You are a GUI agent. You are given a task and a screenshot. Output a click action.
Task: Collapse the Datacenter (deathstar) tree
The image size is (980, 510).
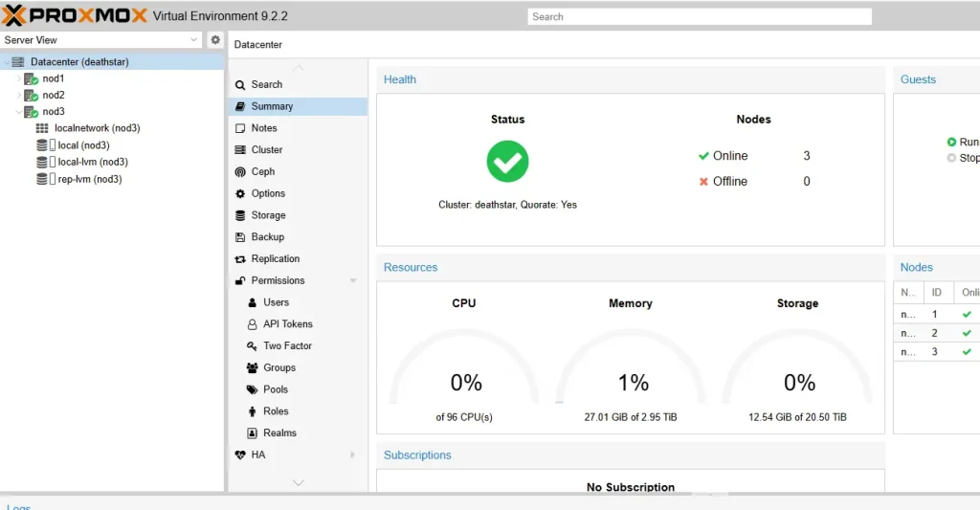(7, 62)
